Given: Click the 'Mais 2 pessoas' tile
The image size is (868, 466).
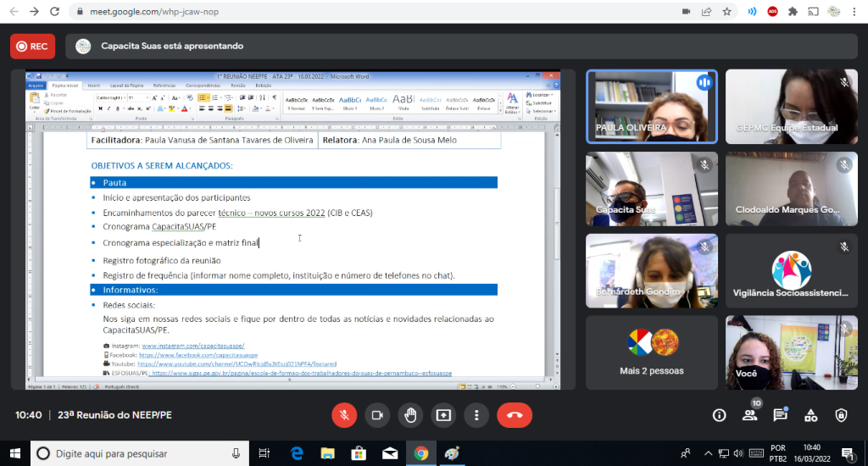Looking at the screenshot, I should pyautogui.click(x=651, y=352).
